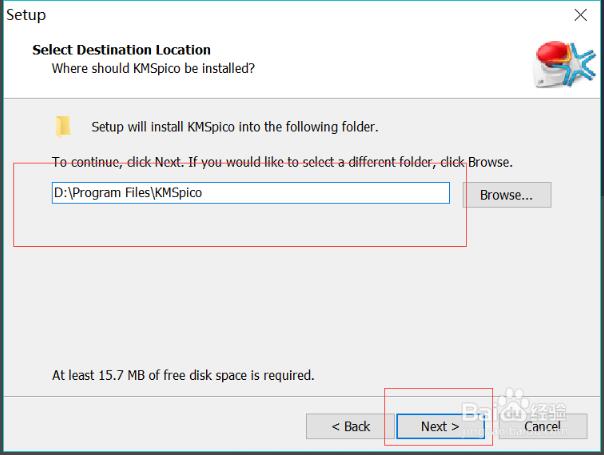
Task: Click the Browse button to pick folder
Action: pyautogui.click(x=507, y=195)
